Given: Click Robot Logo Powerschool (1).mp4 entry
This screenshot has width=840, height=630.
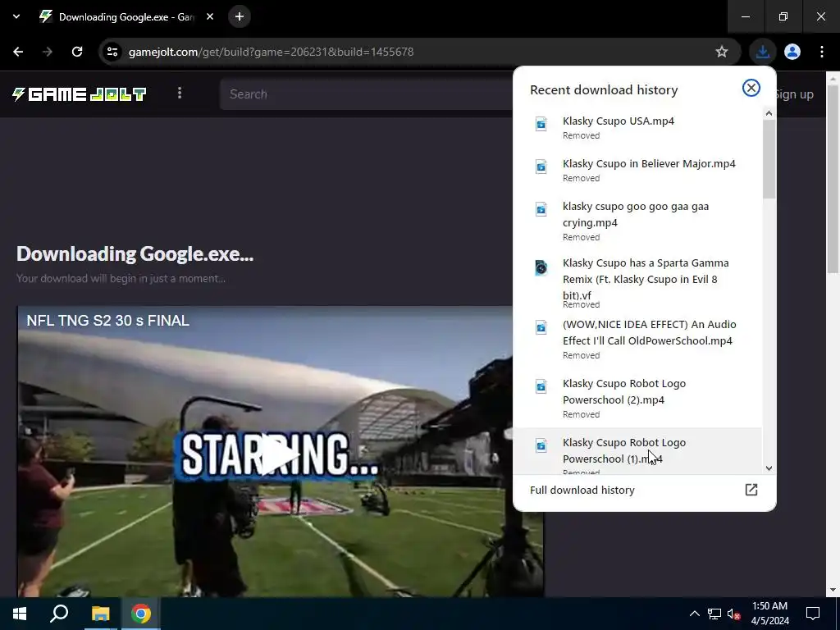Looking at the screenshot, I should [637, 451].
